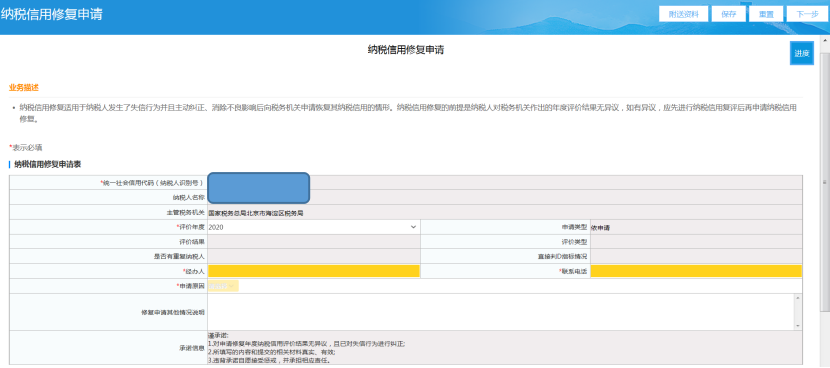
Task: Click the 重置 button
Action: click(766, 14)
